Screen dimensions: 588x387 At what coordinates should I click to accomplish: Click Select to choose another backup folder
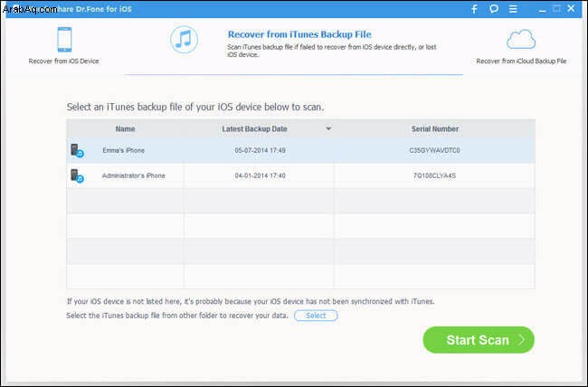(316, 316)
